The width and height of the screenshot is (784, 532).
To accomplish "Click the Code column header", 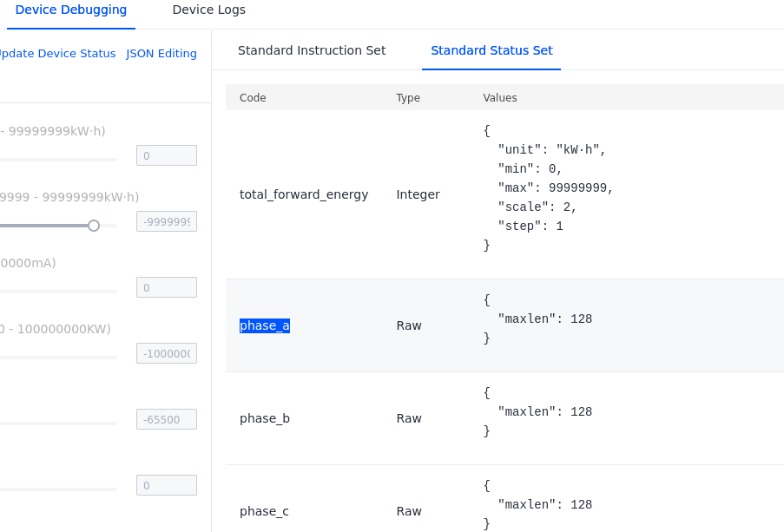I will click(253, 98).
